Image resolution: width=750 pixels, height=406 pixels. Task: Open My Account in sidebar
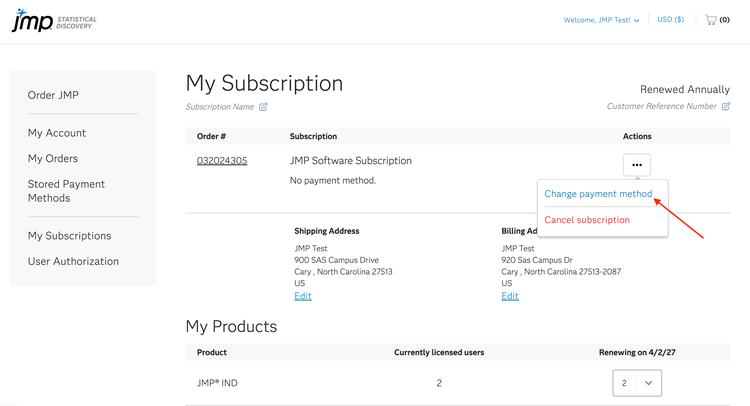tap(56, 133)
